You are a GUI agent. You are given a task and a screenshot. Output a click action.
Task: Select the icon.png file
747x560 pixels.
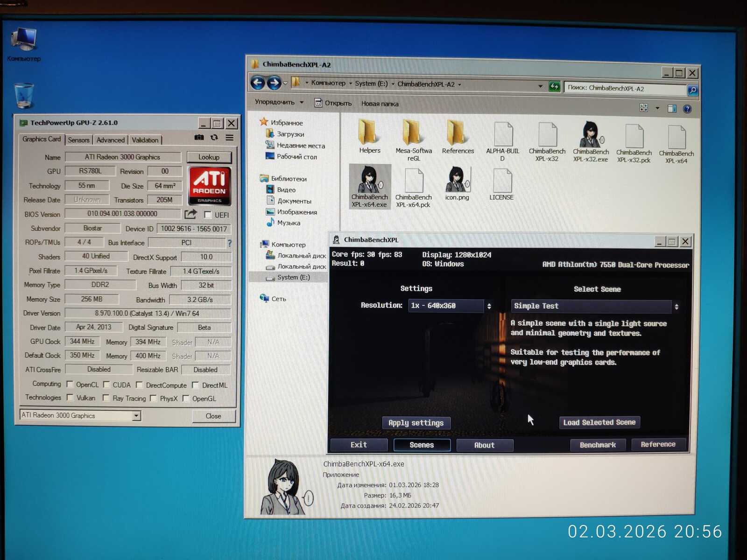pyautogui.click(x=457, y=183)
